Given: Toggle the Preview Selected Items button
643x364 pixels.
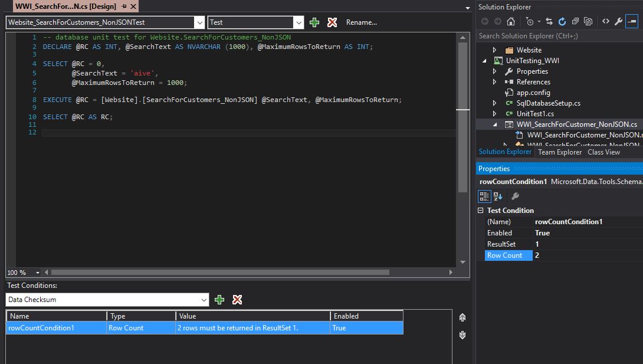Looking at the screenshot, I should click(632, 21).
